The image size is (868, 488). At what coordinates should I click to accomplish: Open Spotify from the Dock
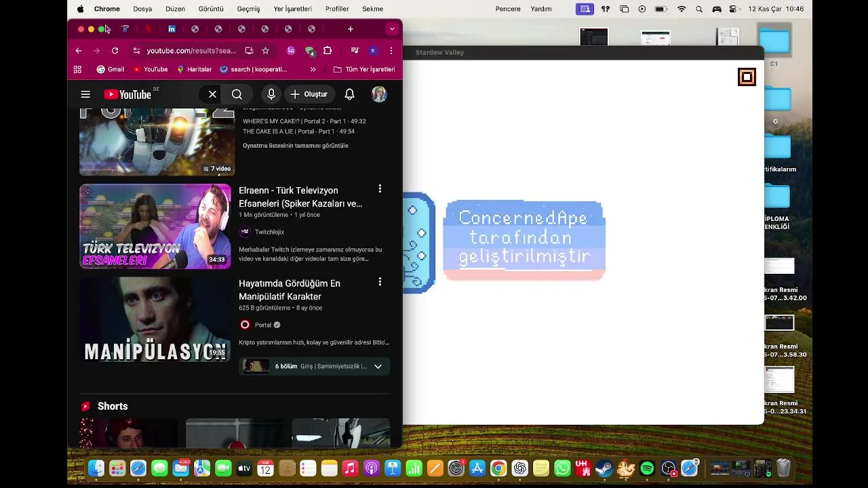[647, 468]
